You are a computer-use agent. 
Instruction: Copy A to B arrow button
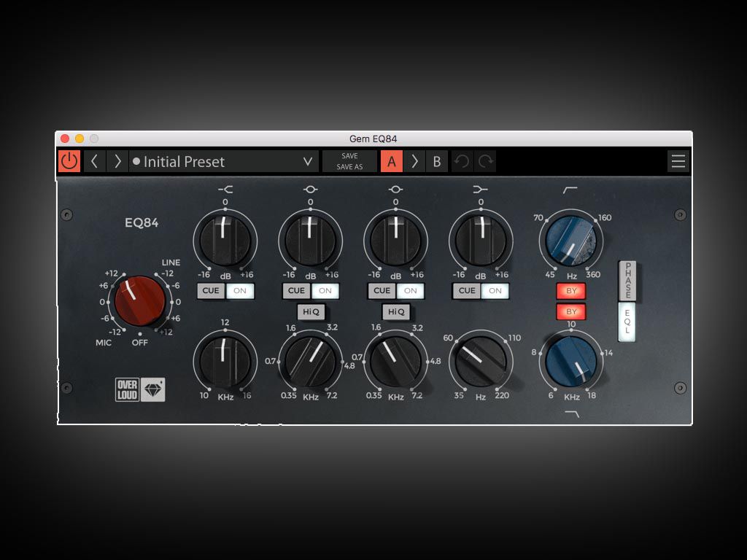tap(414, 161)
